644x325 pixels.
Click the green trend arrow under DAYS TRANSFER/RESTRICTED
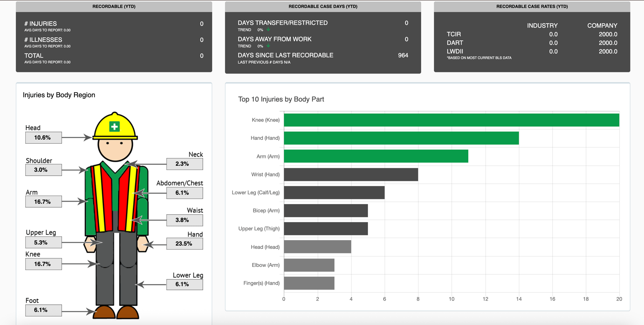click(268, 29)
